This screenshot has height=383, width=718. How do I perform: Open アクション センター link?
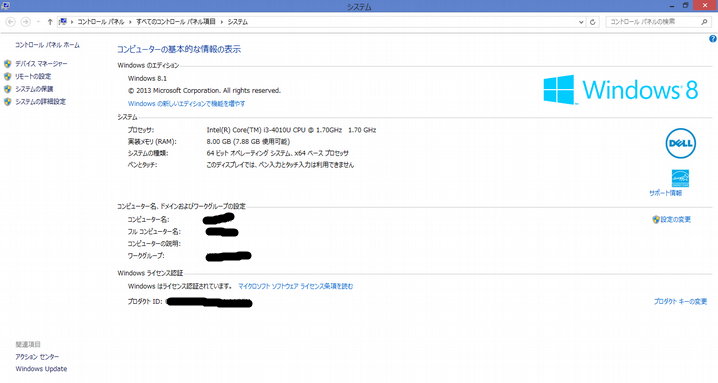pos(37,357)
